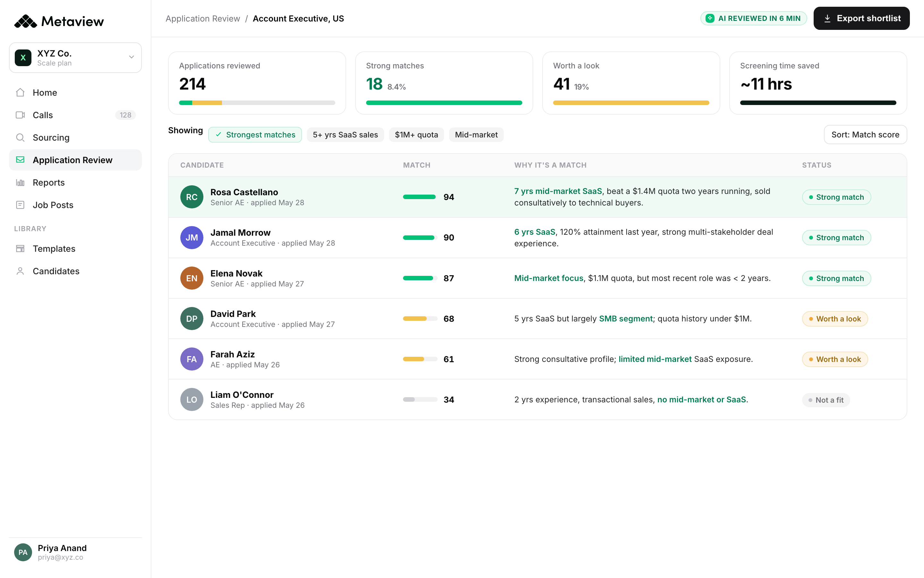The image size is (924, 578).
Task: Click the Screening time saved ~11 hrs card
Action: [x=818, y=83]
